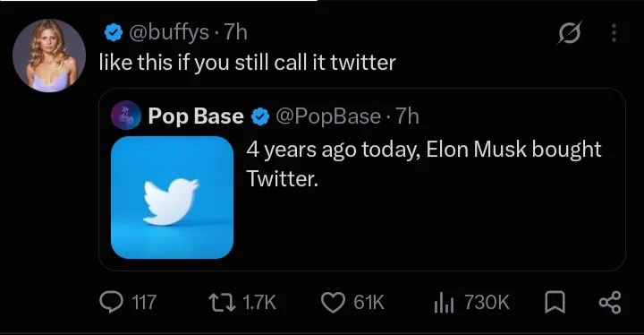
Task: Click the reply speech bubble icon
Action: [111, 302]
